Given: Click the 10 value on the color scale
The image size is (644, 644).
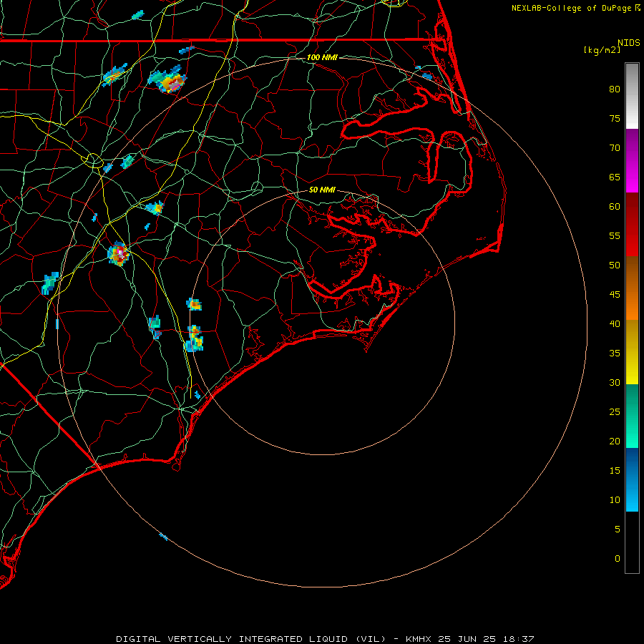Looking at the screenshot, I should click(x=615, y=500).
